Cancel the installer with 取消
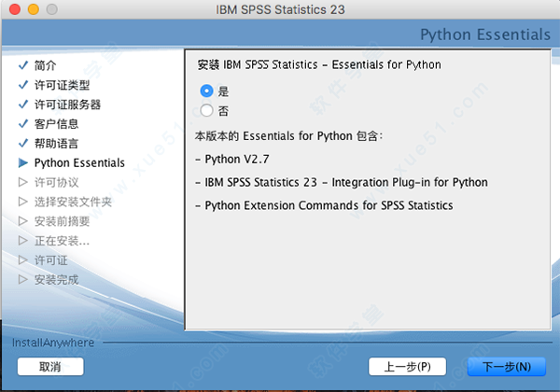Image resolution: width=560 pixels, height=392 pixels. 50,367
